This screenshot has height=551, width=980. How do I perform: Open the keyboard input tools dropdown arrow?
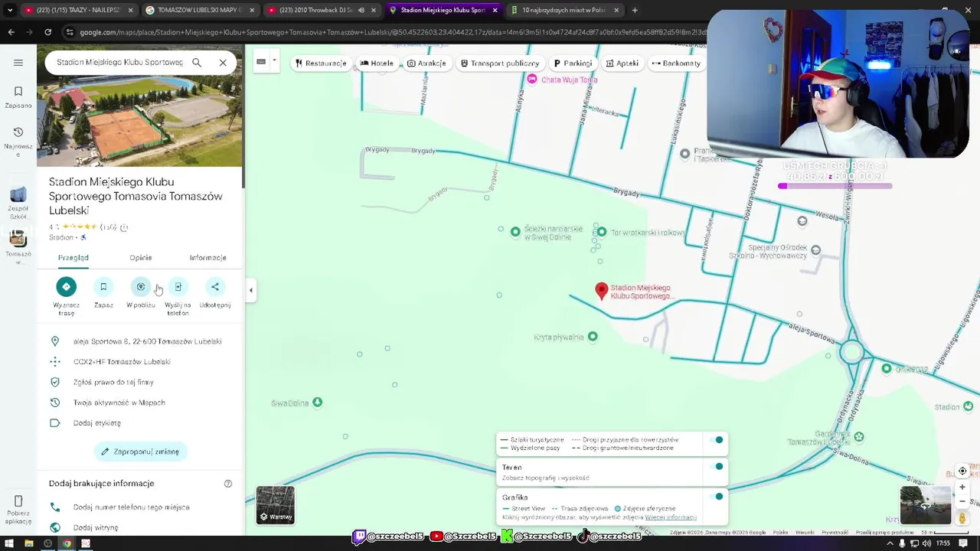(x=274, y=61)
